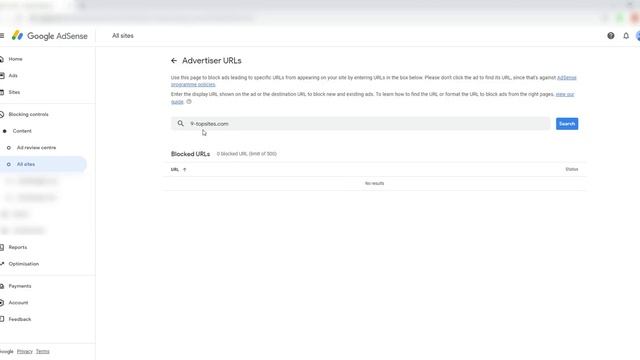The width and height of the screenshot is (640, 360).
Task: Click the No results text
Action: click(374, 184)
